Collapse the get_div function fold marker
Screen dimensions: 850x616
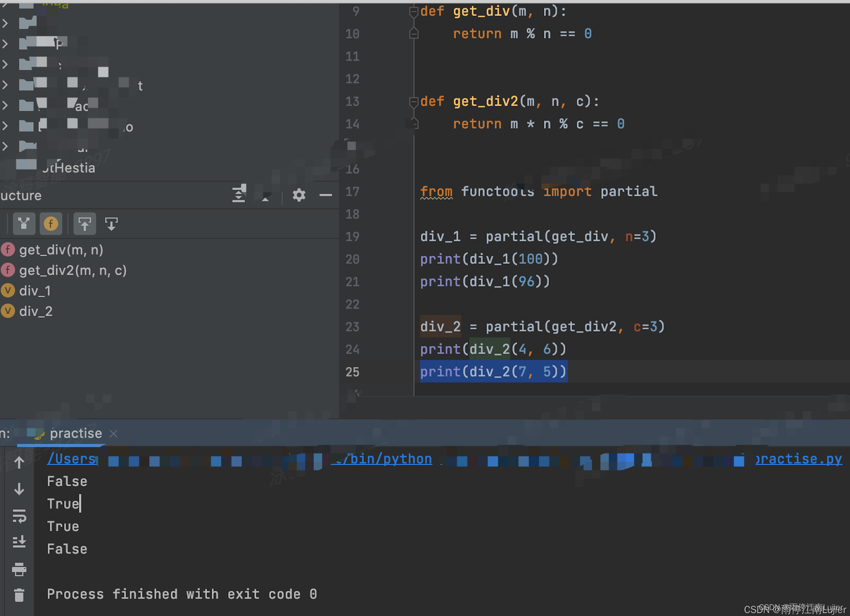point(414,12)
